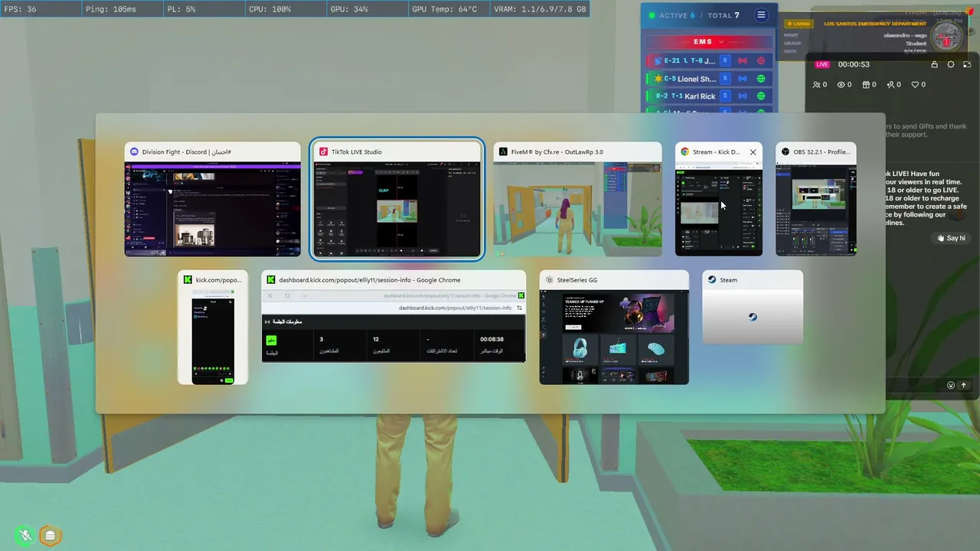Click the red globe icon on the E-21 row
This screenshot has width=980, height=551.
pos(761,60)
